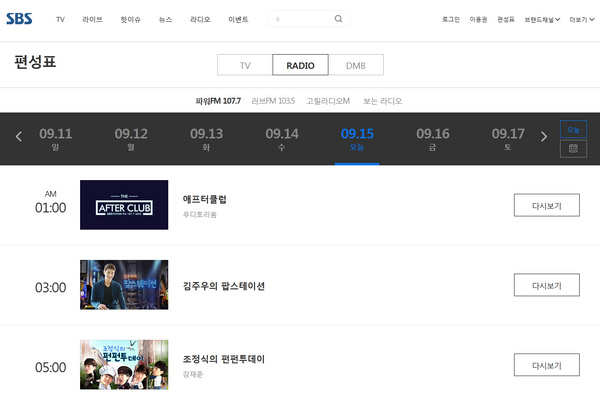Open TV menu in top navigation
Screen dimensions: 600x393
[x=60, y=20]
